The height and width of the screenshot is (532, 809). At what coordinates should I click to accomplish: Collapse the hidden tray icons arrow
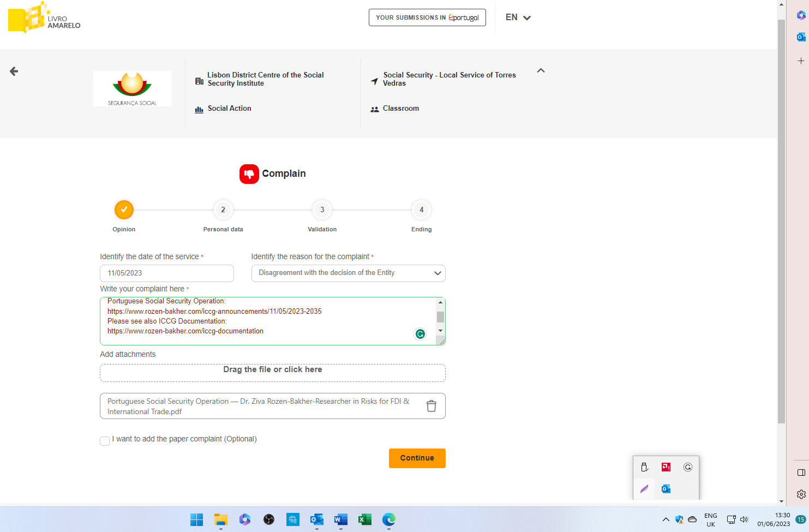coord(666,519)
